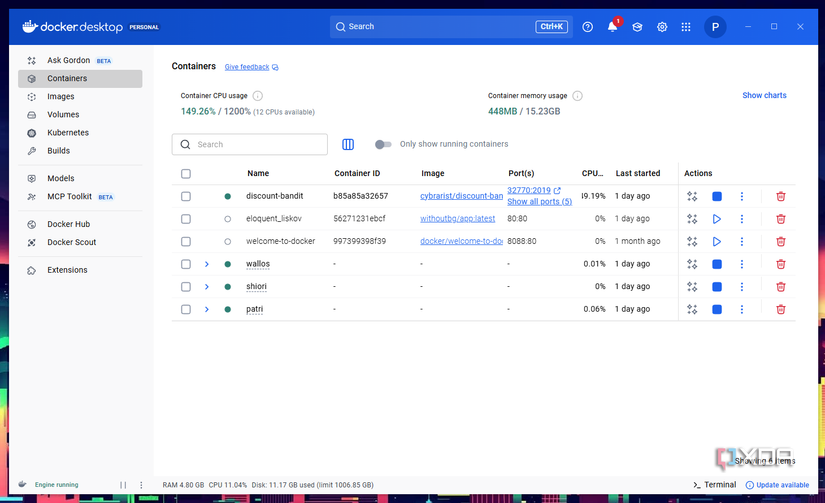Open engine options menu in the status bar

pos(141,485)
